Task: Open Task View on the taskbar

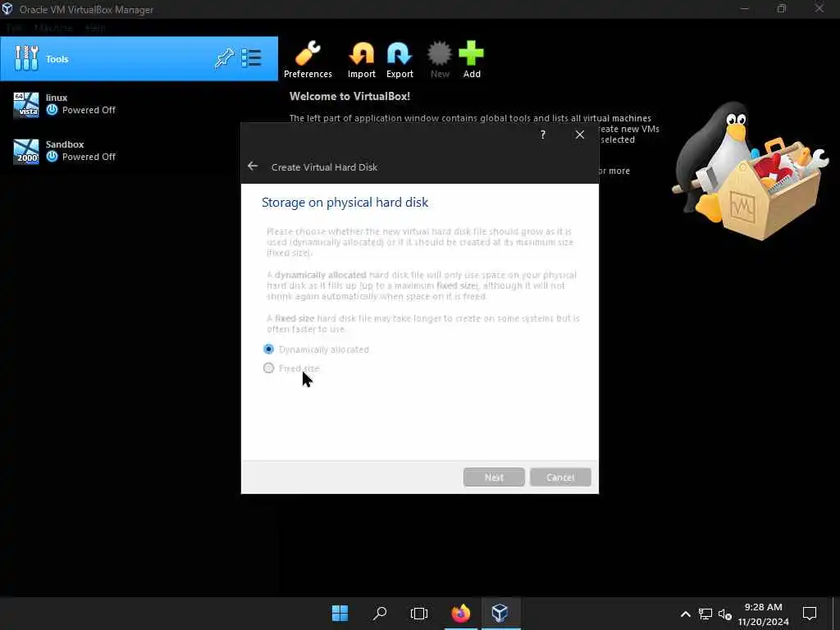Action: pos(419,613)
